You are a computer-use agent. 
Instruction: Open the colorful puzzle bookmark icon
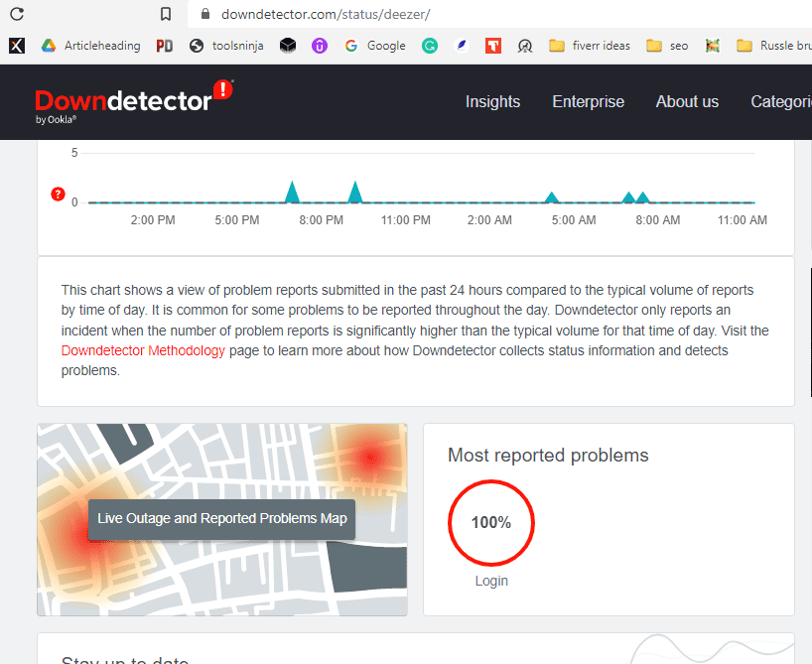(713, 46)
